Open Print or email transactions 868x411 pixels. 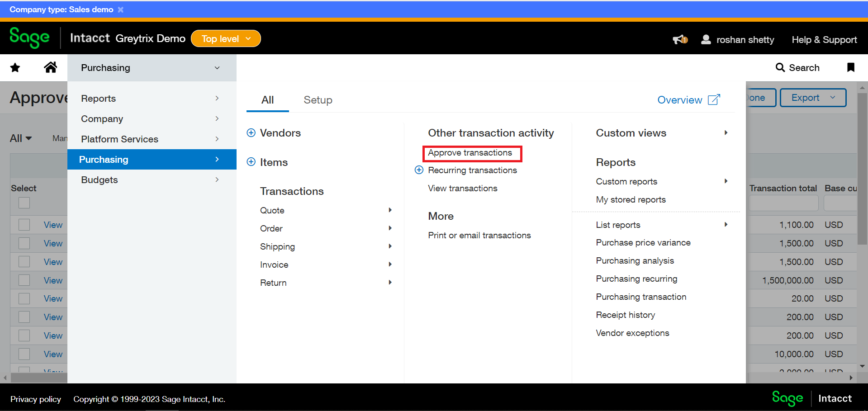(479, 235)
